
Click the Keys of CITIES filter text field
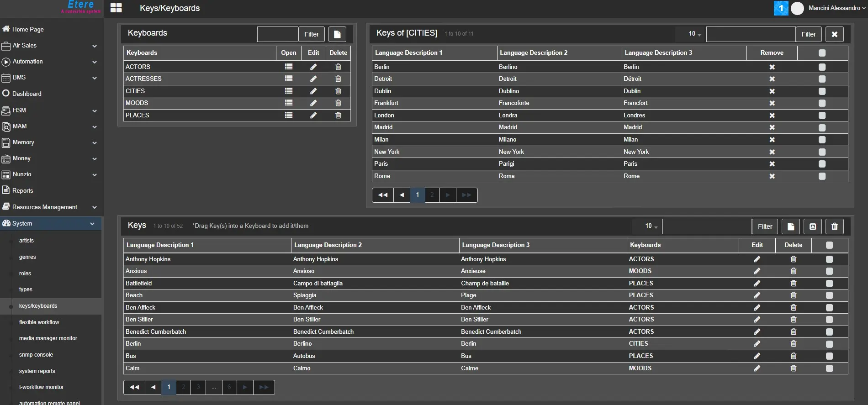[x=750, y=34]
